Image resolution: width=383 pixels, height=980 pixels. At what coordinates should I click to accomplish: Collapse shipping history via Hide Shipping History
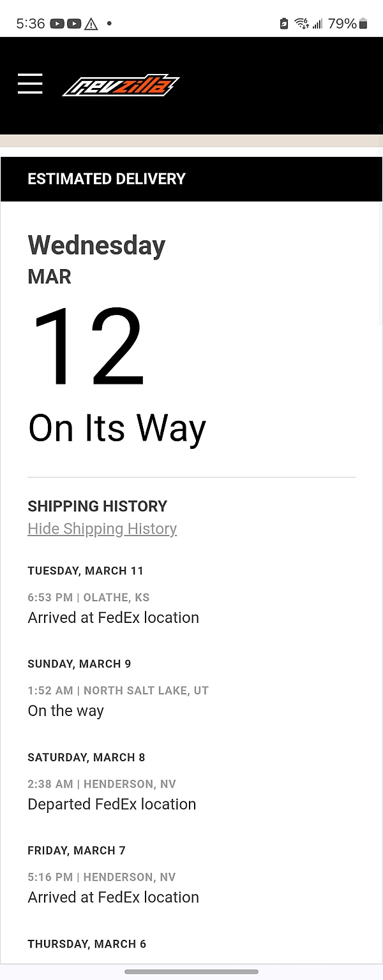(102, 529)
